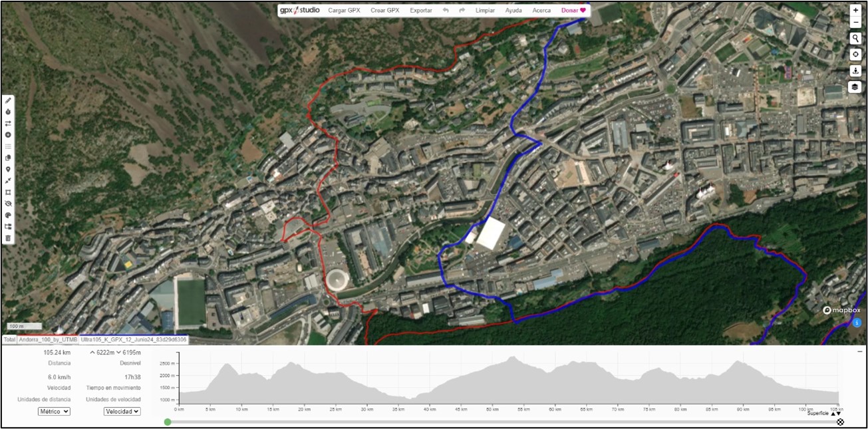The width and height of the screenshot is (868, 429).
Task: Open the Cargar GPX menu item
Action: pos(344,11)
